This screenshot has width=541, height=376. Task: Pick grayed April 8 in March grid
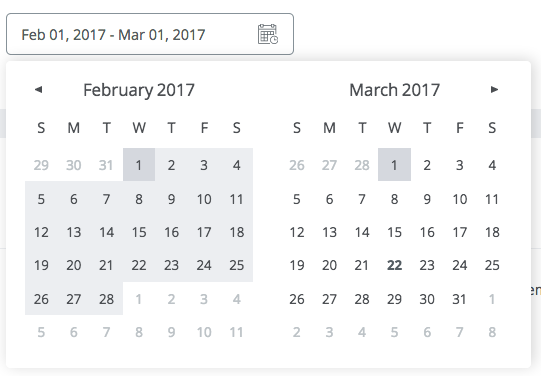(492, 332)
